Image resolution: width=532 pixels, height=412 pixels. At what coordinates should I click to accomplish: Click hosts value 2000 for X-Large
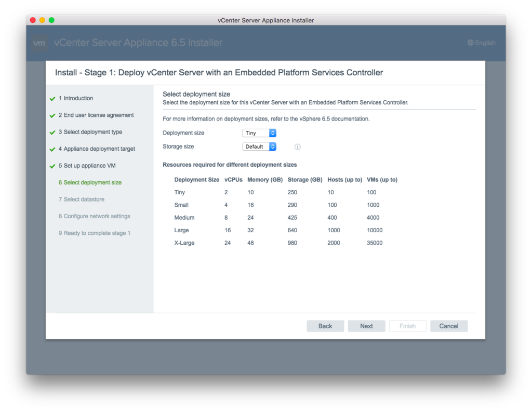[x=334, y=243]
